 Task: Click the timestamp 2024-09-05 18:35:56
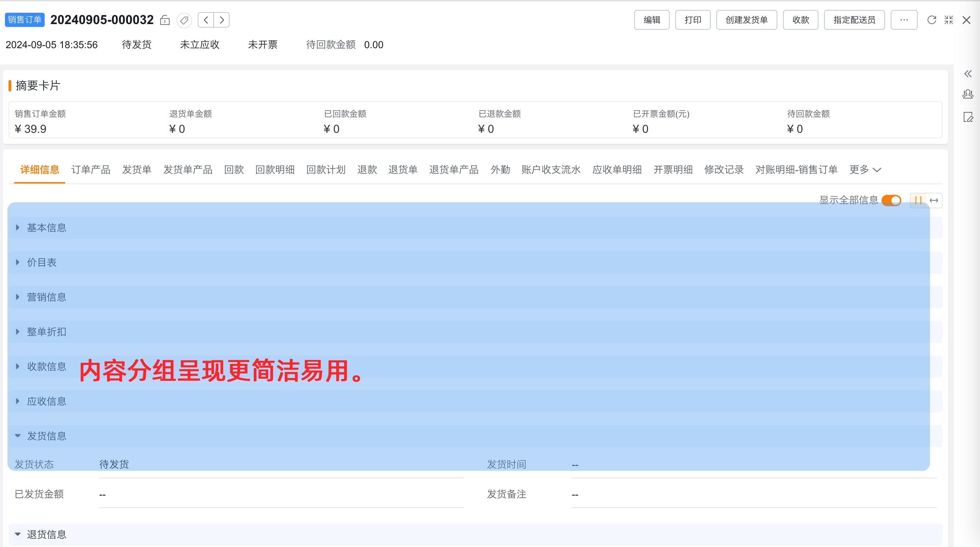click(x=52, y=45)
